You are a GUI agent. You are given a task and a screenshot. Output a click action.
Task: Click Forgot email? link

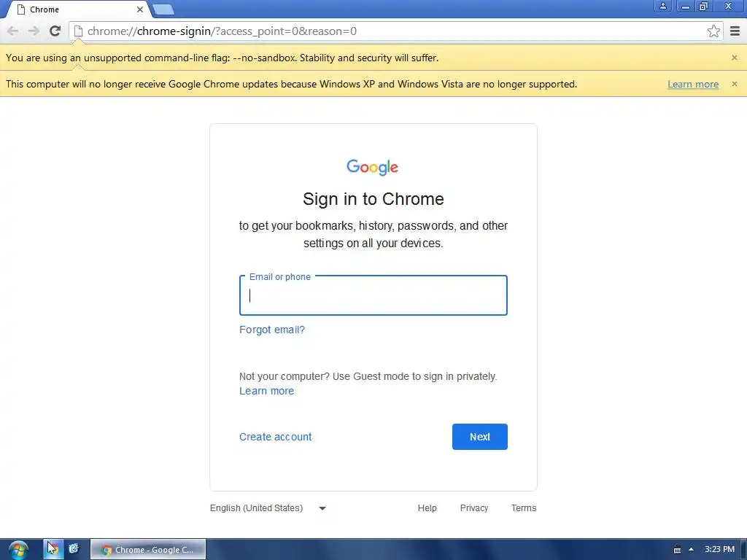pos(272,330)
